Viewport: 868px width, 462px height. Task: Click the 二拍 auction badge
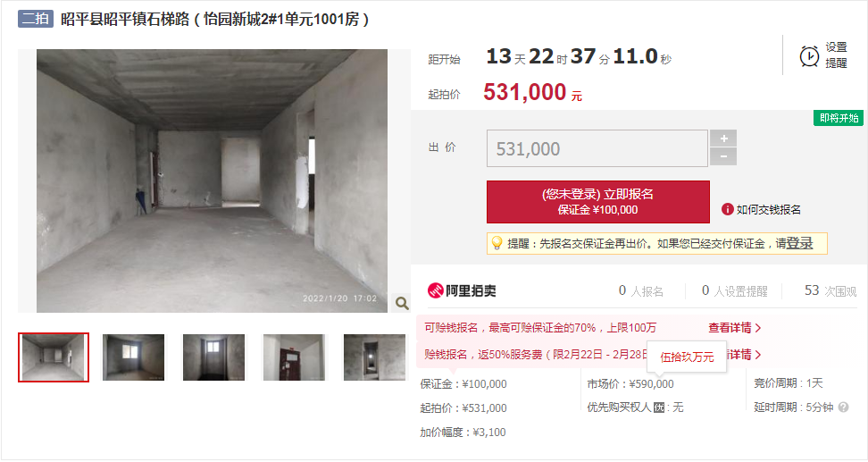click(36, 19)
